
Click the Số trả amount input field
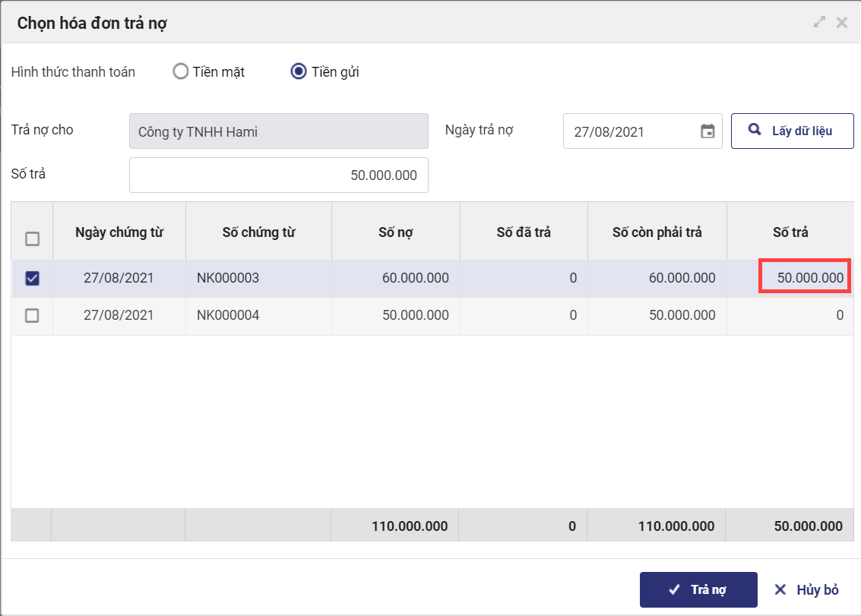279,175
